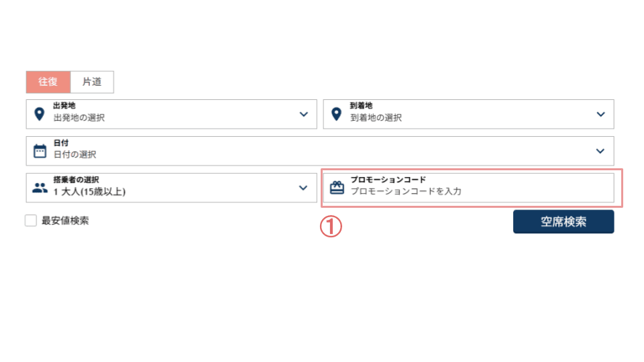Viewport: 644px width, 362px height.
Task: Click the calendar icon in 日付 field
Action: [x=40, y=151]
